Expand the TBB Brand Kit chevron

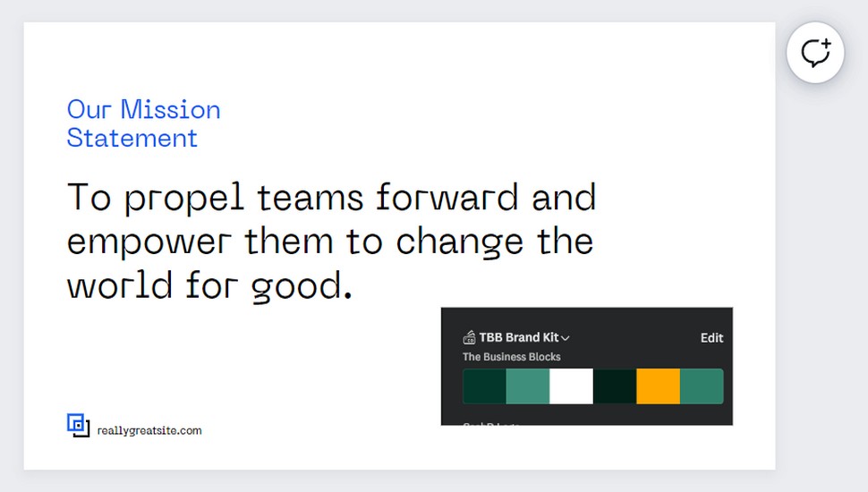(566, 338)
